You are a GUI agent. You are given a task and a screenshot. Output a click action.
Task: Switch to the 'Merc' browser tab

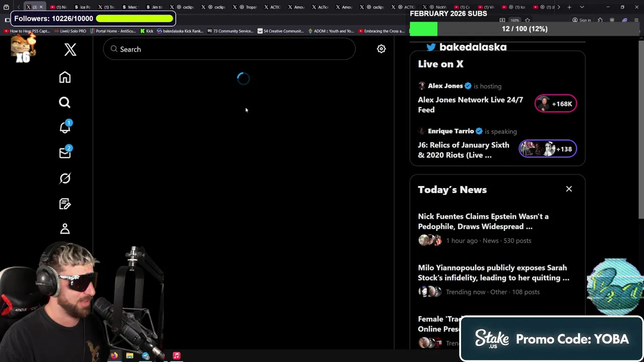(x=130, y=7)
